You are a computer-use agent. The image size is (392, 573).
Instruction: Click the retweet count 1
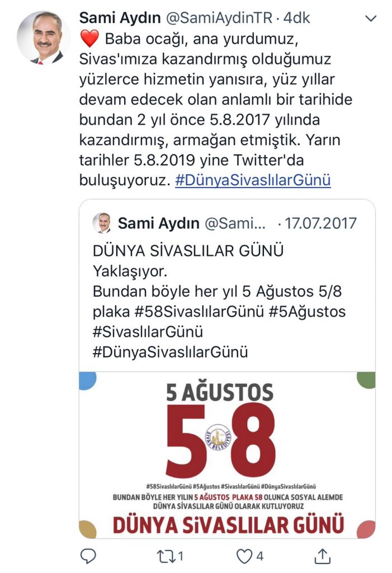181,556
